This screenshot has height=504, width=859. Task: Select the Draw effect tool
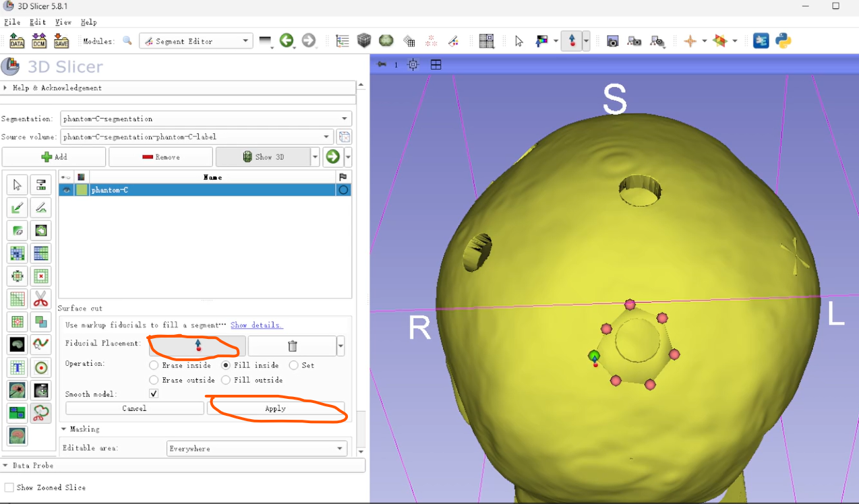pos(41,208)
